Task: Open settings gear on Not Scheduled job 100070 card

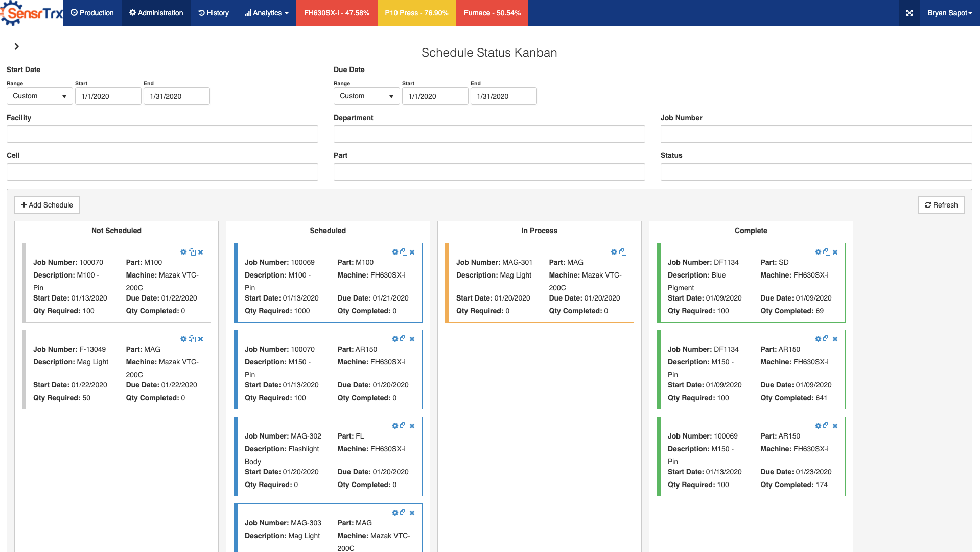Action: (183, 252)
